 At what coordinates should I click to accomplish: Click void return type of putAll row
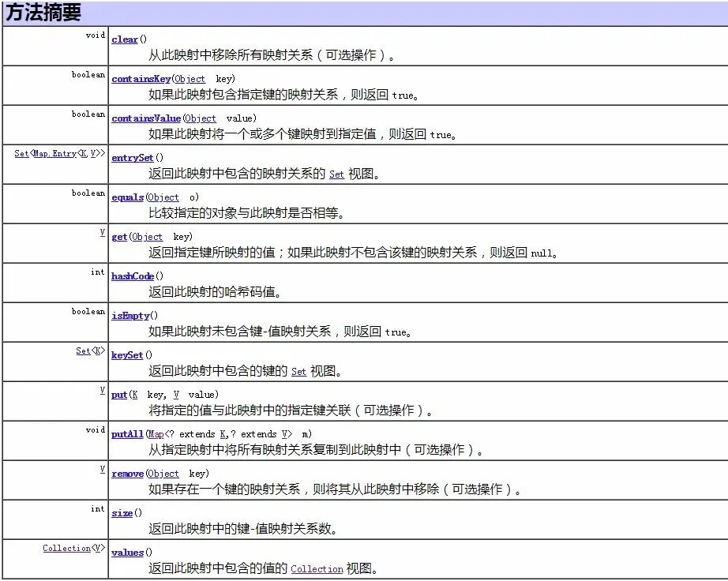click(96, 429)
